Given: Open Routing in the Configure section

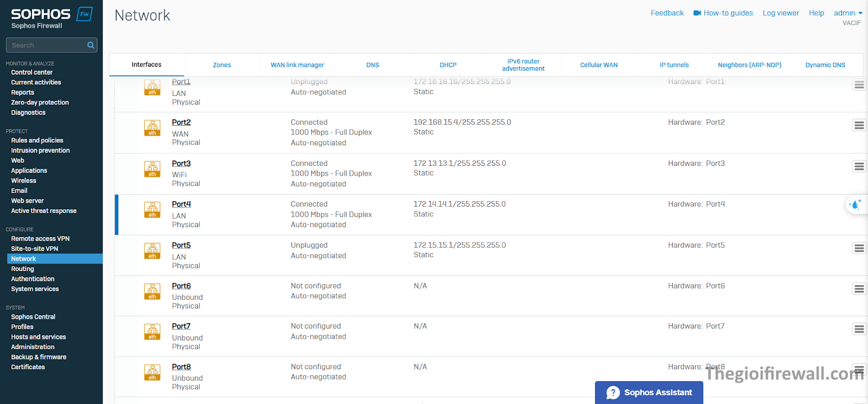Looking at the screenshot, I should coord(23,269).
